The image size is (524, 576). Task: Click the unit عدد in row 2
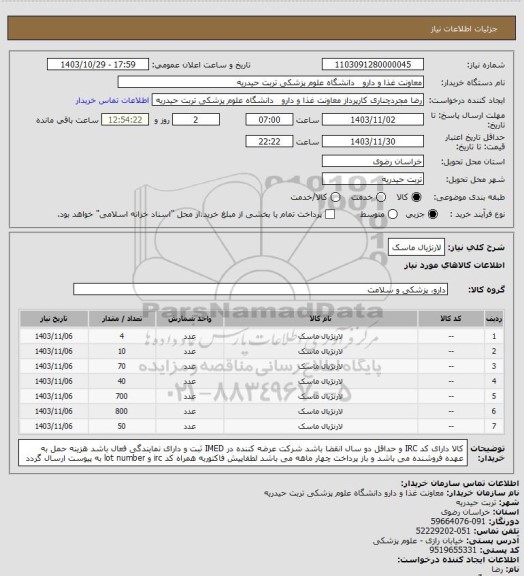tap(190, 352)
